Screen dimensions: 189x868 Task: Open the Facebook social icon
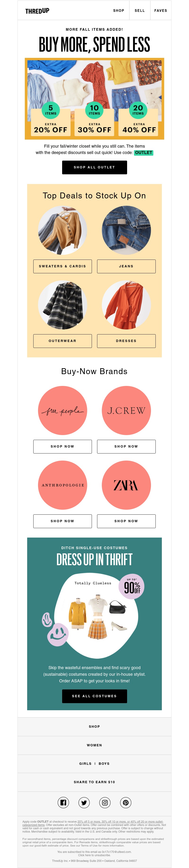coord(63,803)
